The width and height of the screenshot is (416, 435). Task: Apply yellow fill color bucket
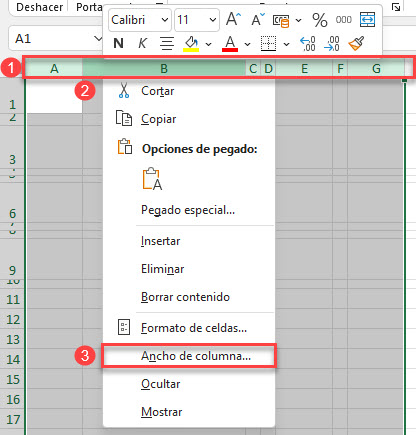[x=191, y=44]
